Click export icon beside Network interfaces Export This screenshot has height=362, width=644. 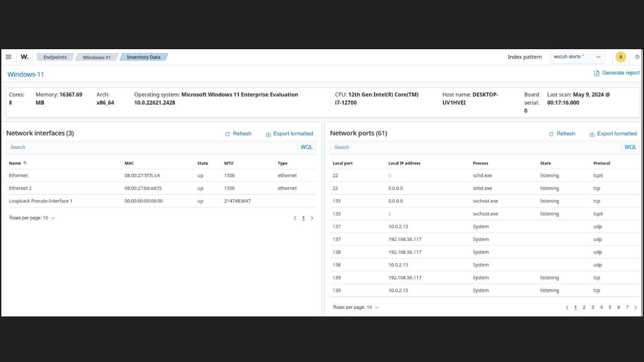click(x=268, y=134)
